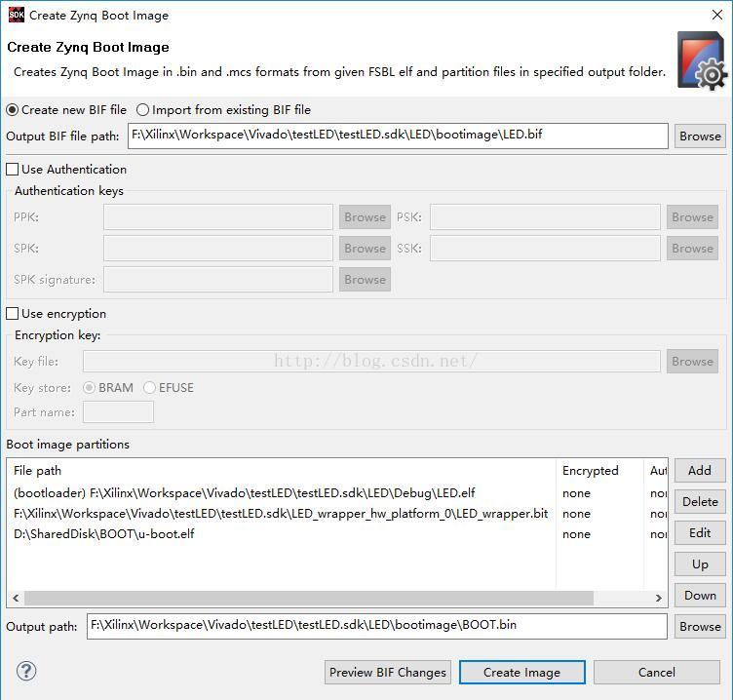Delete the selected partition

tap(700, 502)
